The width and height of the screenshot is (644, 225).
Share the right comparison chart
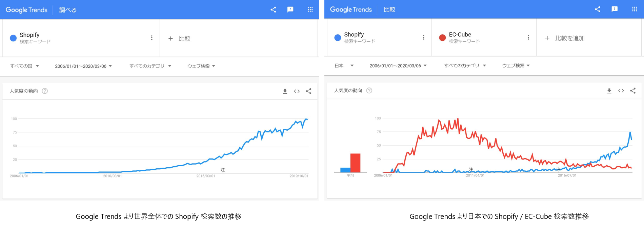pyautogui.click(x=633, y=91)
